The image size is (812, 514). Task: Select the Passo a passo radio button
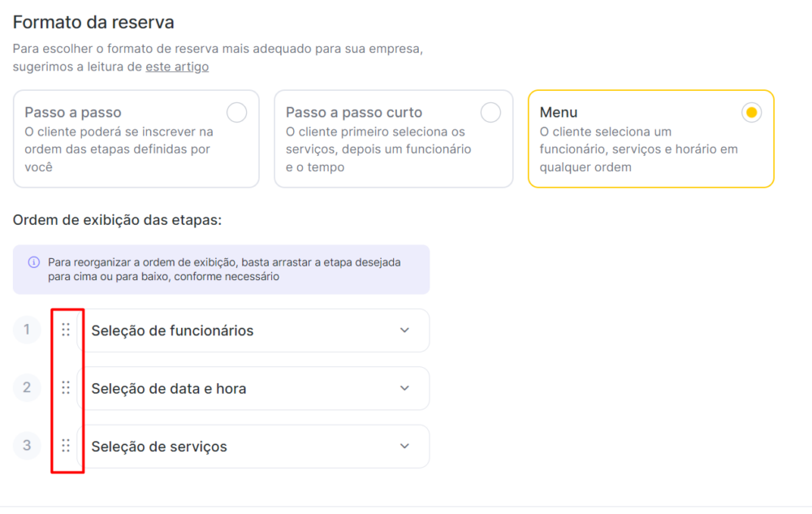[x=236, y=112]
